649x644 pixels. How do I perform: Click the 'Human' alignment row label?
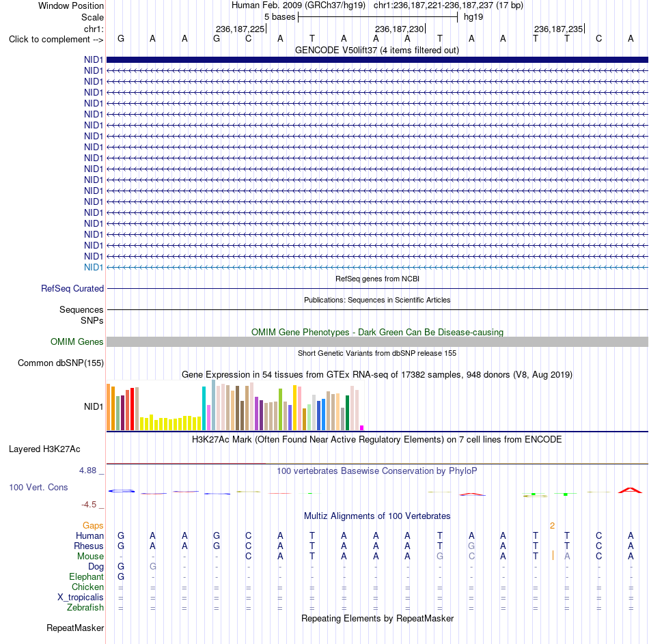pyautogui.click(x=89, y=536)
